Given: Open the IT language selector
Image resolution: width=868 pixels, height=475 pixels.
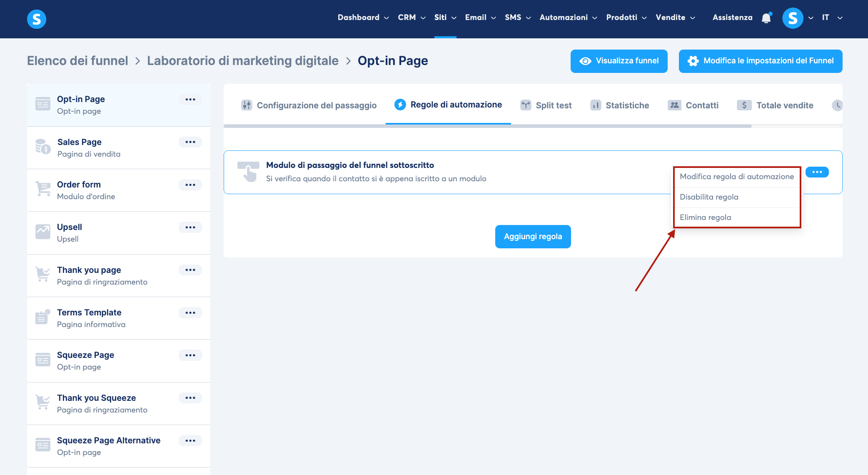Looking at the screenshot, I should coord(832,17).
